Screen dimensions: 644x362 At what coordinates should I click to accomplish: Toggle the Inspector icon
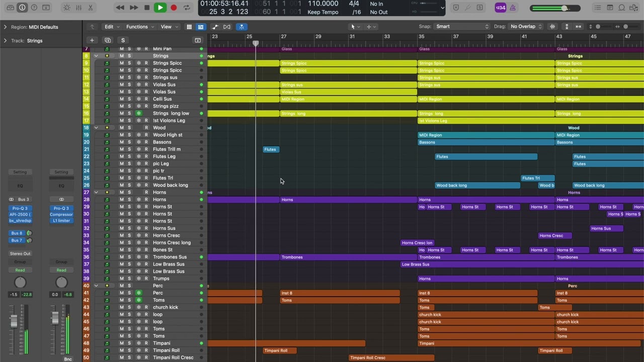point(22,8)
